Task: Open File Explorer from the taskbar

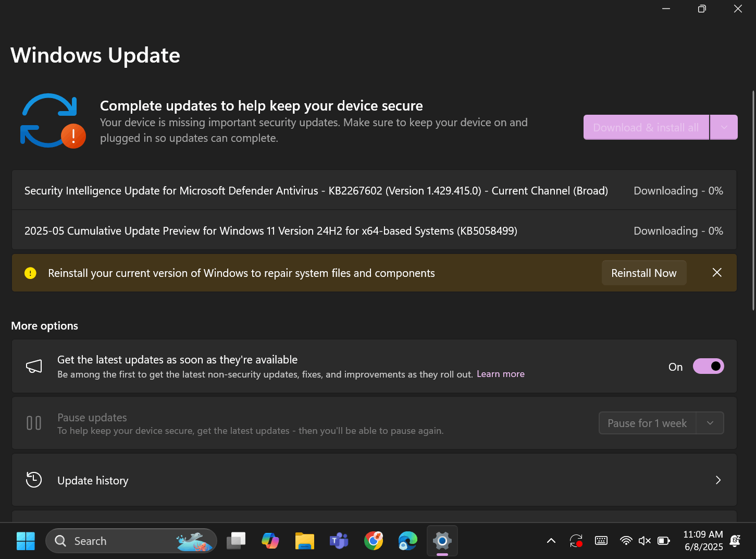Action: (x=305, y=541)
